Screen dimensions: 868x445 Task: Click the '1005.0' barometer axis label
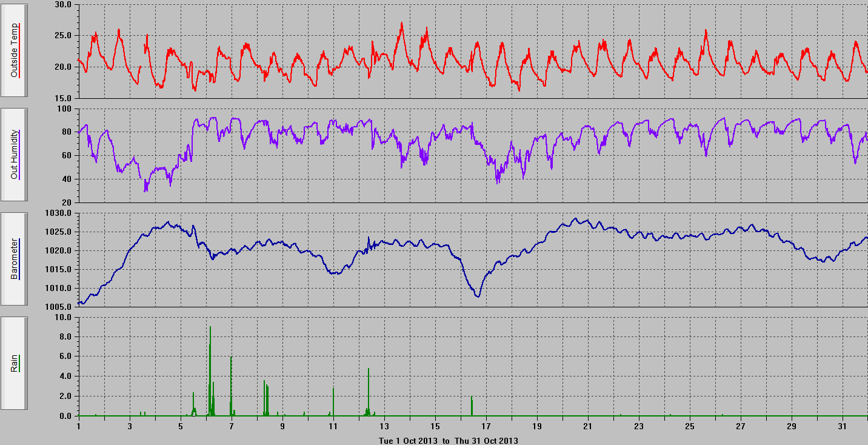59,306
